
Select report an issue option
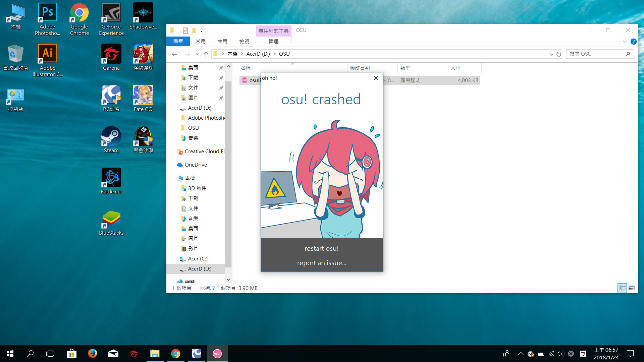pos(322,262)
